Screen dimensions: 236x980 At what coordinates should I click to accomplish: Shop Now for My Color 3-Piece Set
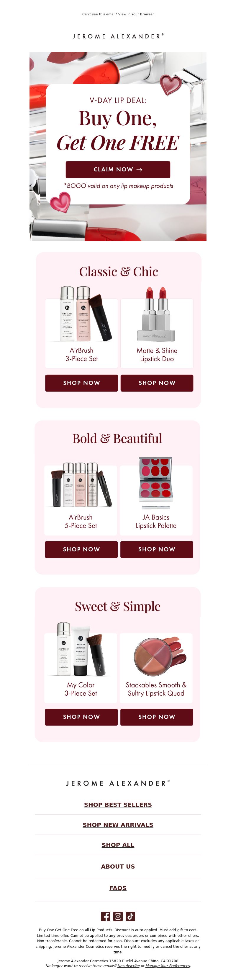(81, 717)
